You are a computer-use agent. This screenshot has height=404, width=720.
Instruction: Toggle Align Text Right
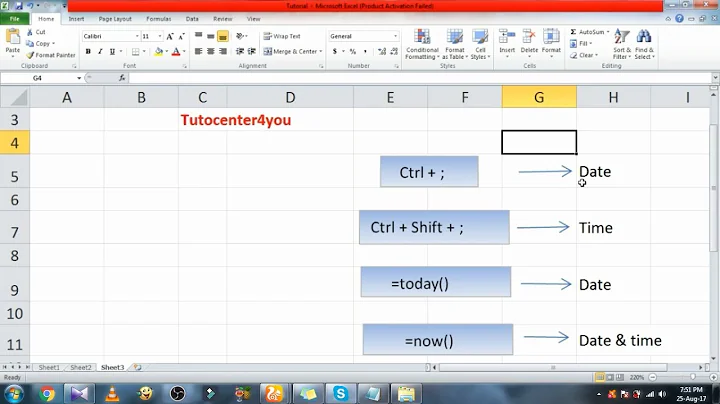[x=223, y=51]
